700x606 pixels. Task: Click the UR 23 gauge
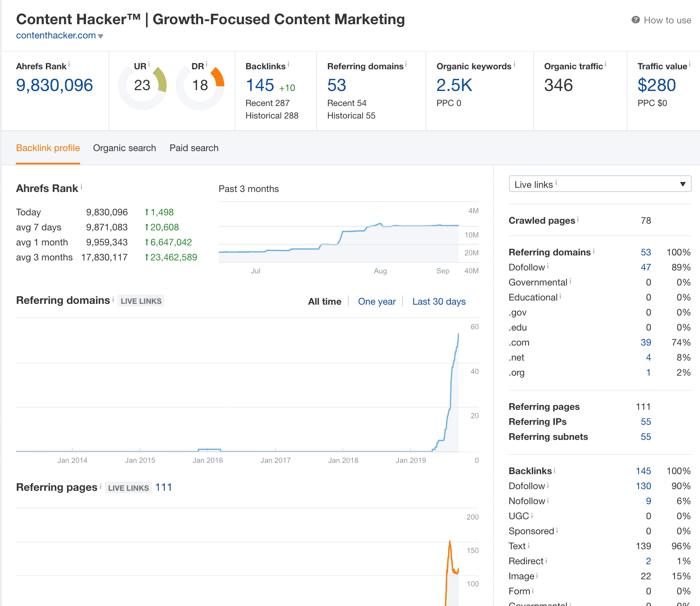click(142, 86)
